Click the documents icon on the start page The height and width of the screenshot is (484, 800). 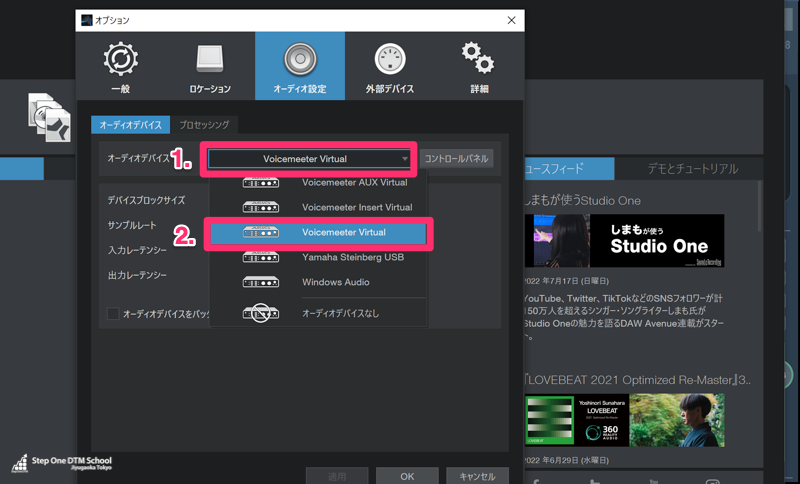pos(49,117)
